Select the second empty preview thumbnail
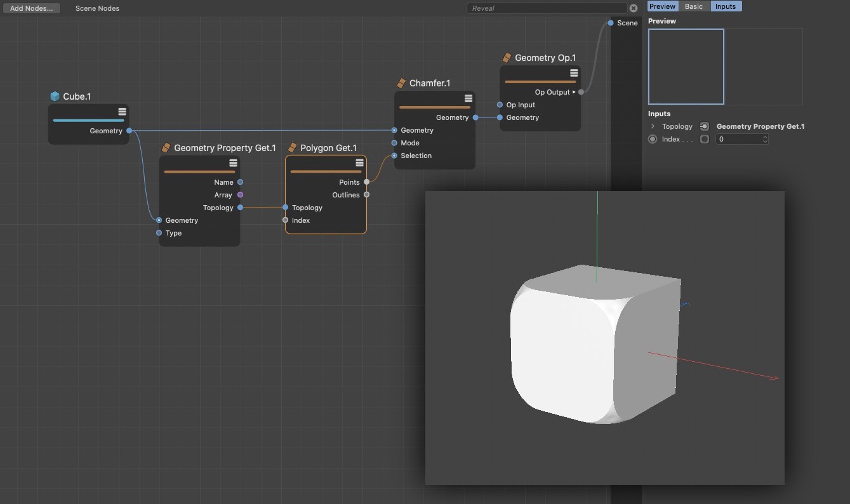Viewport: 850px width, 504px height. [x=764, y=67]
